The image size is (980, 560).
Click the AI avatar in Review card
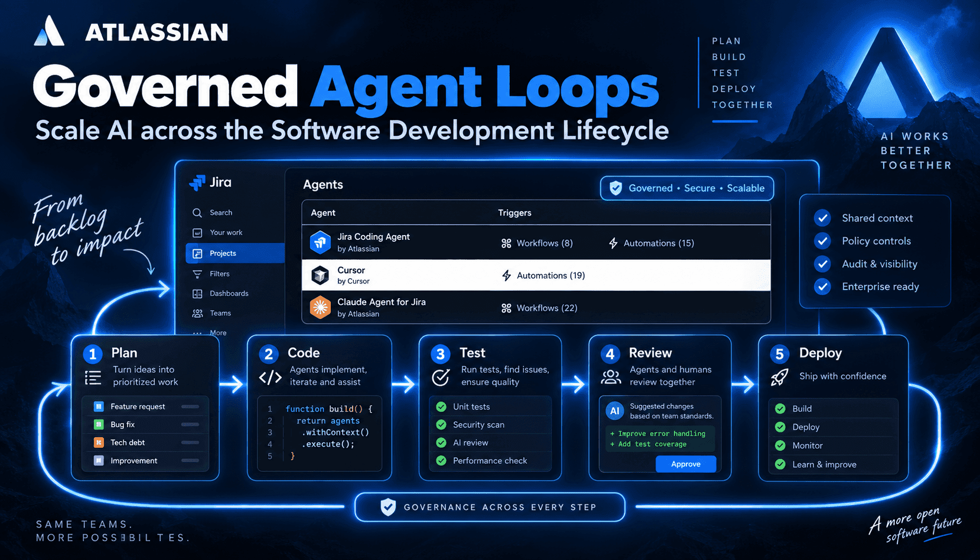click(x=615, y=411)
